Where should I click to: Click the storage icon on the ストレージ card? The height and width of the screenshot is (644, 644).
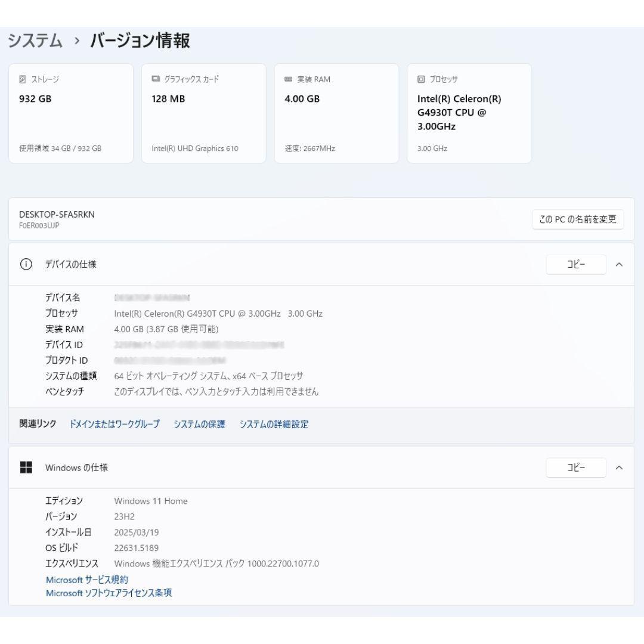click(x=23, y=78)
